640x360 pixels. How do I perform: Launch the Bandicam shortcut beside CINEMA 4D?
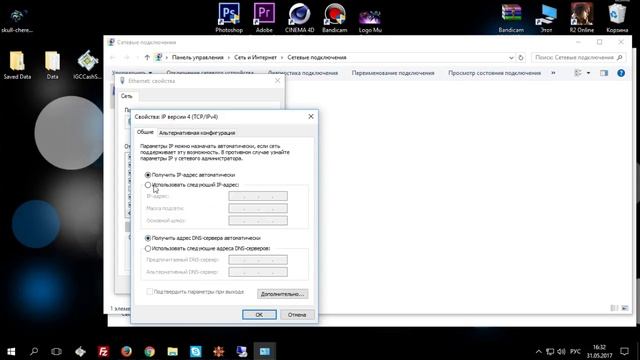click(x=334, y=17)
